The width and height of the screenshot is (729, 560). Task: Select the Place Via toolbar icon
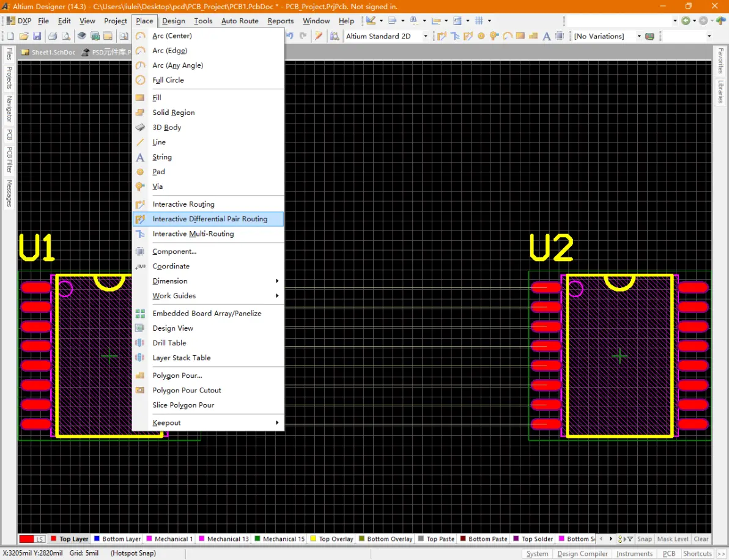click(x=494, y=36)
